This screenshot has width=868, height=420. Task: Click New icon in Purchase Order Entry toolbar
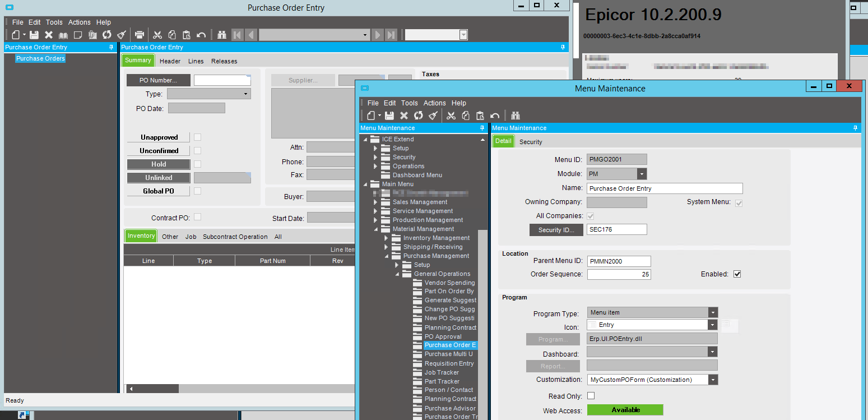16,35
